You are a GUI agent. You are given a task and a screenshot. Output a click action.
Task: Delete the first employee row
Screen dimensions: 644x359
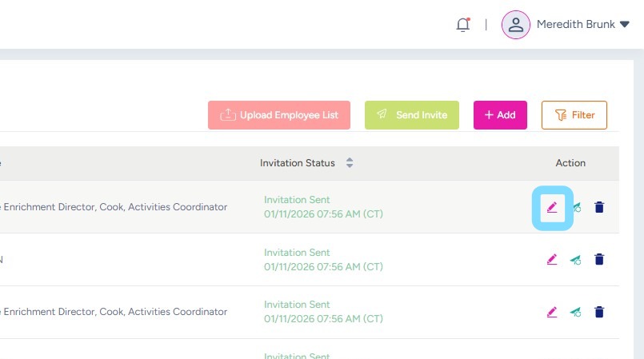coord(599,208)
